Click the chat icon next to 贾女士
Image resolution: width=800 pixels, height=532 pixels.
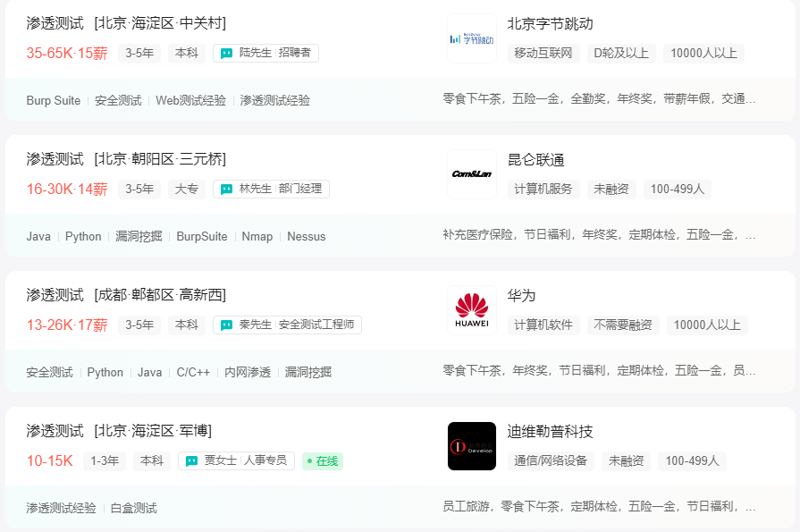tap(192, 461)
